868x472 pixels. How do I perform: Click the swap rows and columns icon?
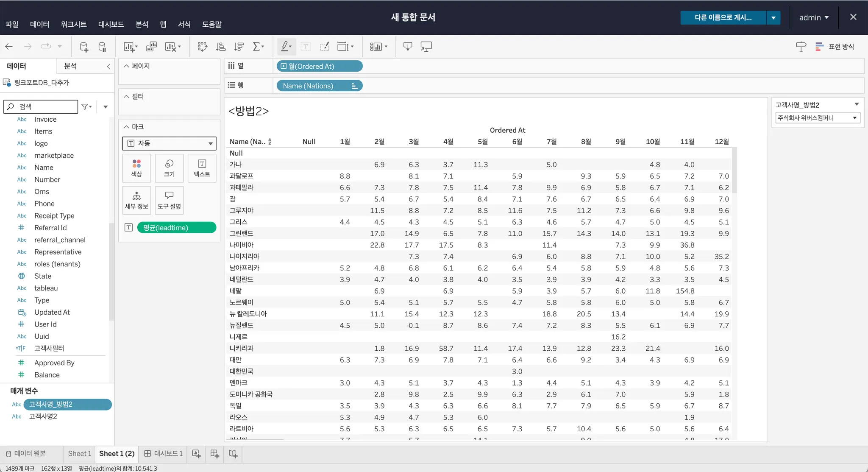(x=202, y=47)
